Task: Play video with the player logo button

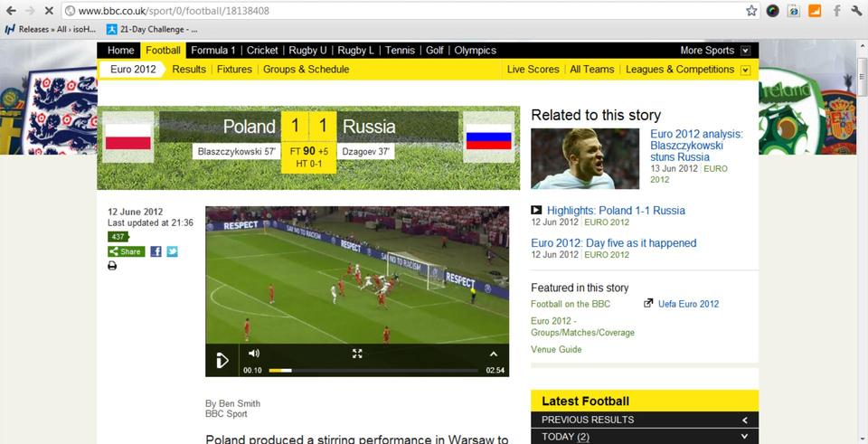Action: tap(222, 361)
